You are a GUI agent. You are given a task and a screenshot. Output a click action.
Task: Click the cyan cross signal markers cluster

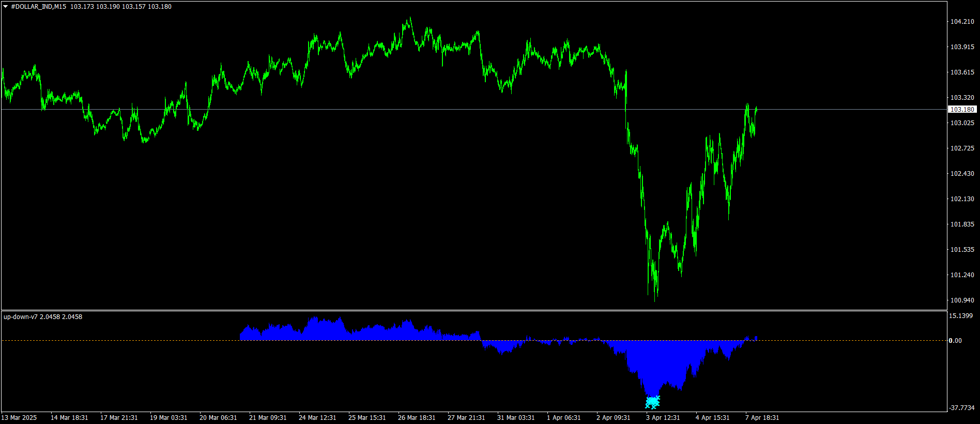[653, 402]
